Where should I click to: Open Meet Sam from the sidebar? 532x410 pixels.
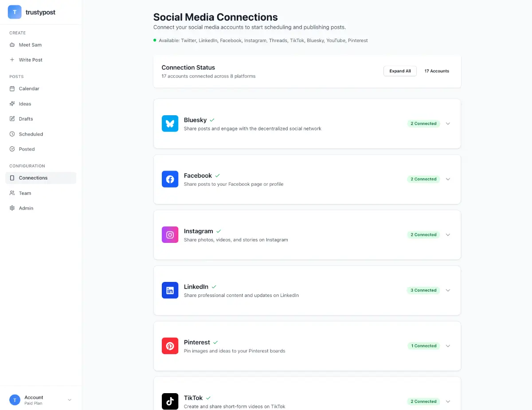pos(30,45)
